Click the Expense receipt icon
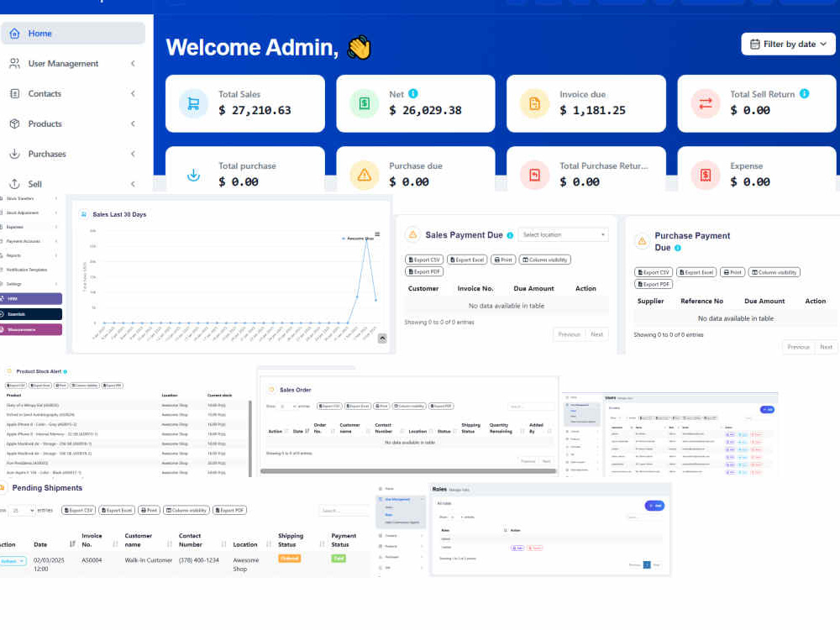 tap(706, 176)
